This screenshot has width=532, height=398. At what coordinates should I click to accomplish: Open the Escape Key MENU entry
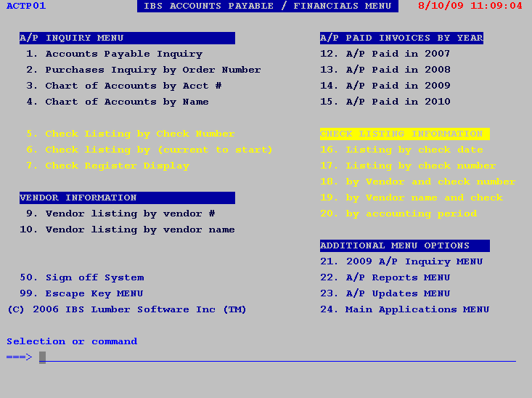(x=81, y=293)
